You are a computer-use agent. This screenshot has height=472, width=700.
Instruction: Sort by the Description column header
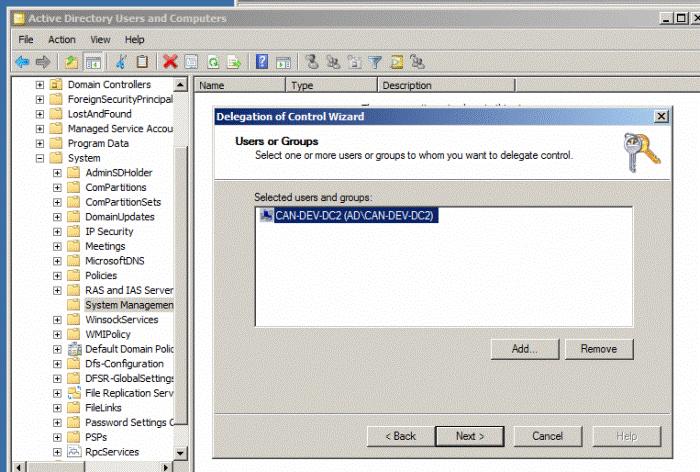click(446, 85)
